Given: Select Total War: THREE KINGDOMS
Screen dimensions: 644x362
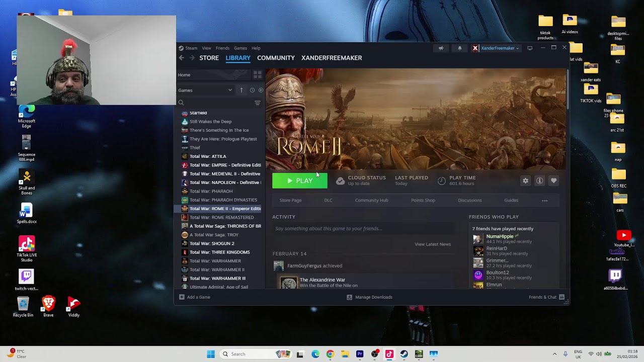Looking at the screenshot, I should coord(219,252).
